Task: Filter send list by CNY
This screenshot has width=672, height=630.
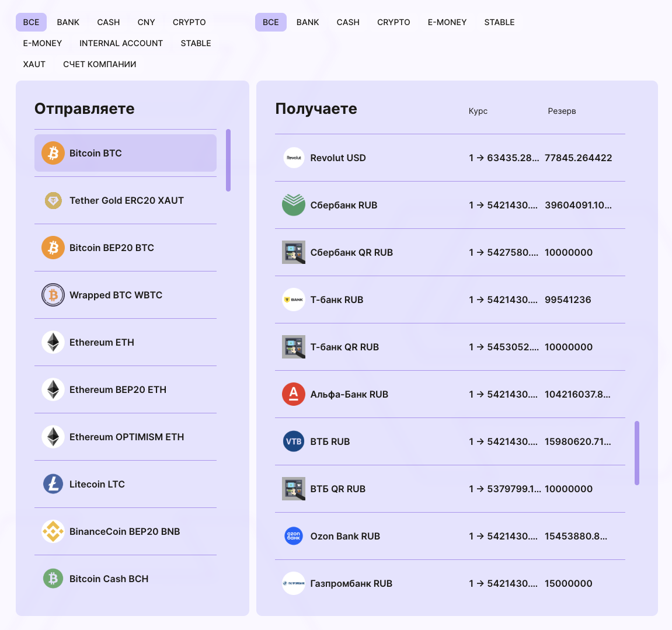Action: tap(146, 22)
